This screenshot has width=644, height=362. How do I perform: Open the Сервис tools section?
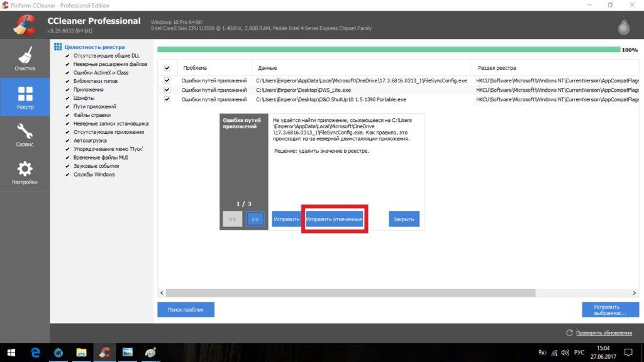(25, 134)
